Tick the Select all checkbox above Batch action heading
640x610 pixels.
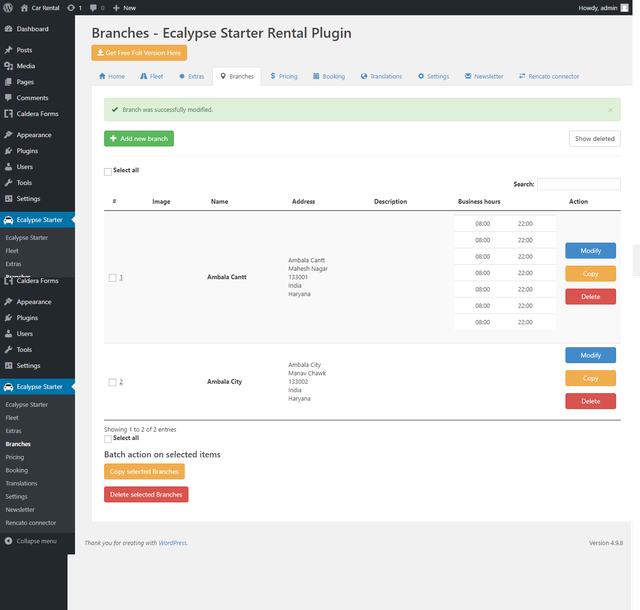click(x=108, y=439)
